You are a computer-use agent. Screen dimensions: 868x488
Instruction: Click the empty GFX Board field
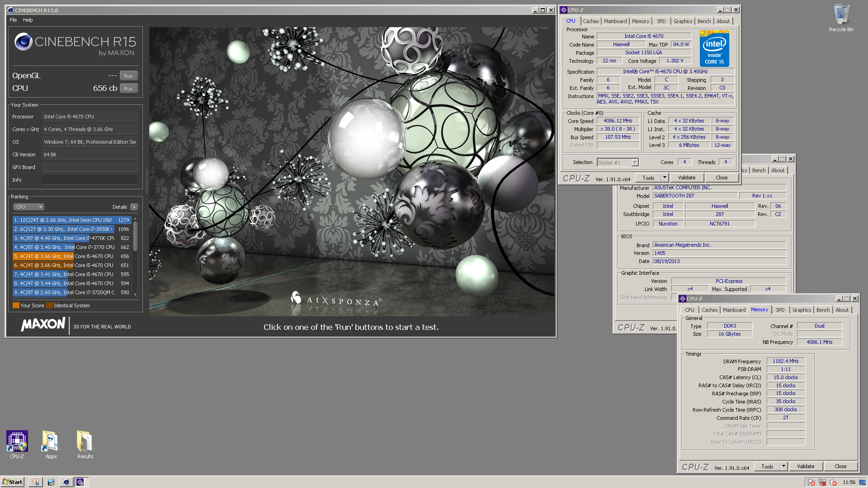90,167
